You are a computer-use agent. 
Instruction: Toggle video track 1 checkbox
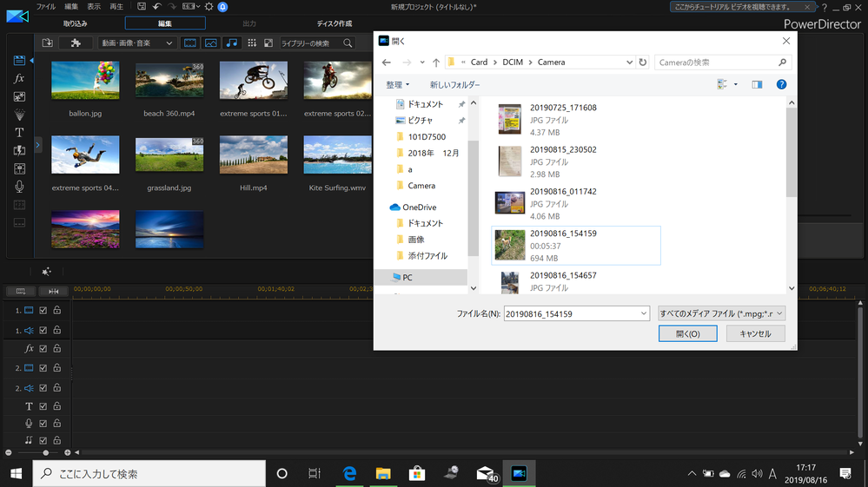[43, 311]
